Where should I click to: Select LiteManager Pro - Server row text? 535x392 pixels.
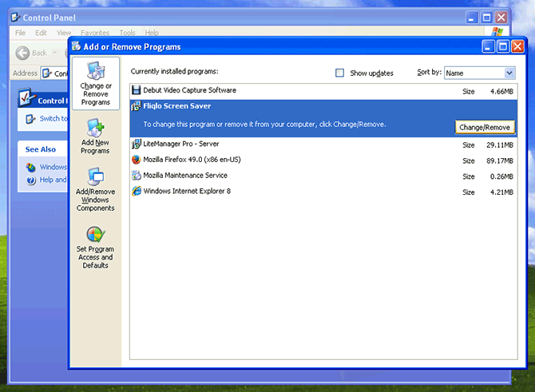180,144
